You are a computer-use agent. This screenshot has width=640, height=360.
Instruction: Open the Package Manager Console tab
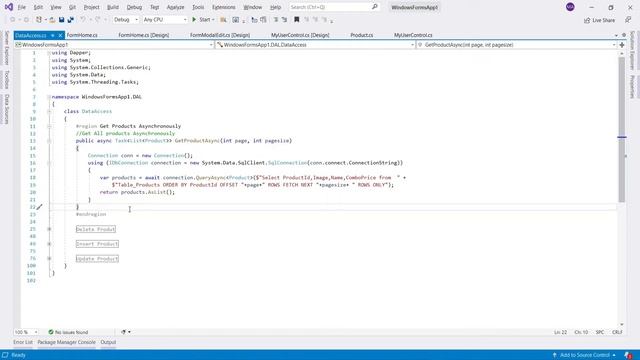(x=67, y=342)
